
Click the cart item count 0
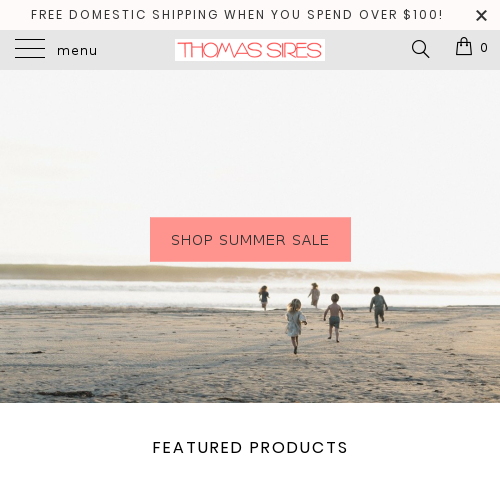pos(484,48)
